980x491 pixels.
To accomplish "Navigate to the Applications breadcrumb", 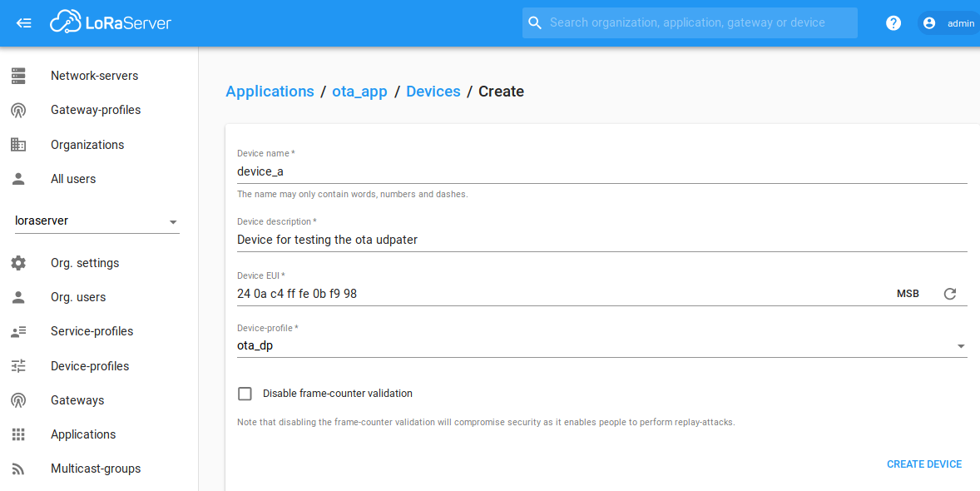I will point(270,91).
